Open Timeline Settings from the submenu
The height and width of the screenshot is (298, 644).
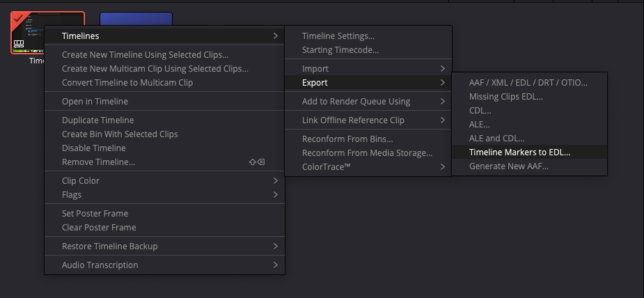338,36
